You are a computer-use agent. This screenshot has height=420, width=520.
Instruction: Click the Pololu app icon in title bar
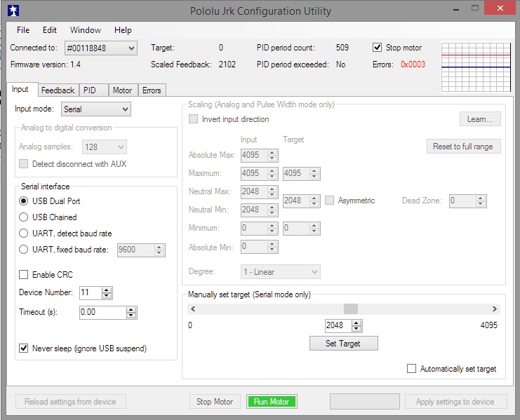point(13,11)
